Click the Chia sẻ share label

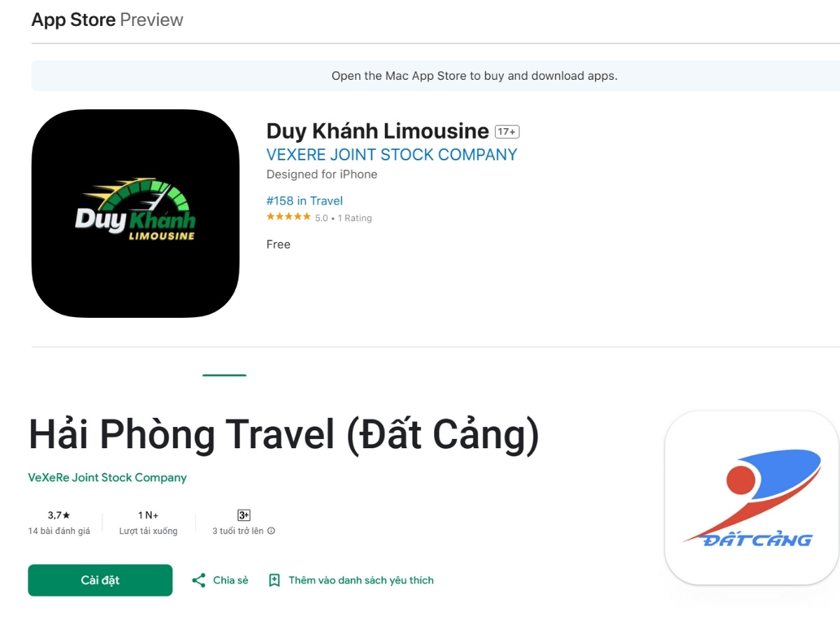(x=230, y=580)
